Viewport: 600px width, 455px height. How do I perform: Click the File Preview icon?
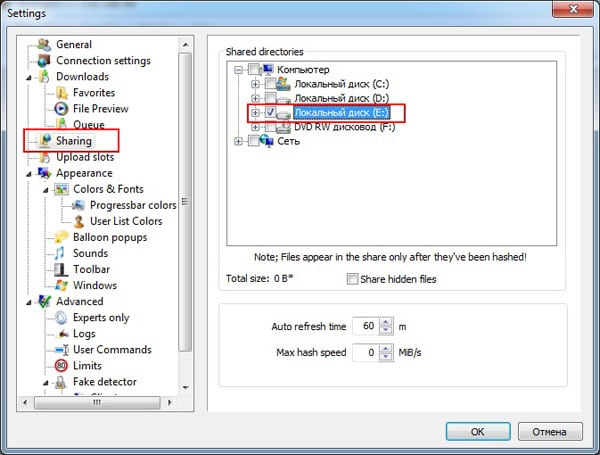pyautogui.click(x=61, y=109)
